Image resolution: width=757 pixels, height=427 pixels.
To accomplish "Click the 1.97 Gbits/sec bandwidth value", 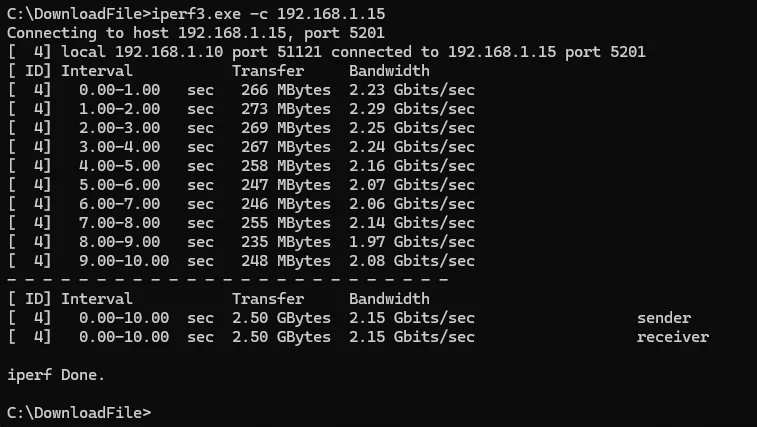I will (x=412, y=242).
